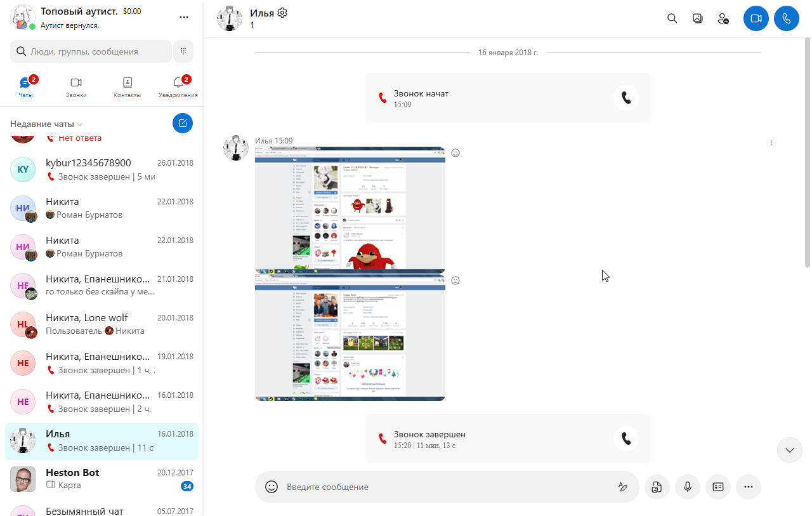Open the kybur12345678900 chat

(x=101, y=169)
